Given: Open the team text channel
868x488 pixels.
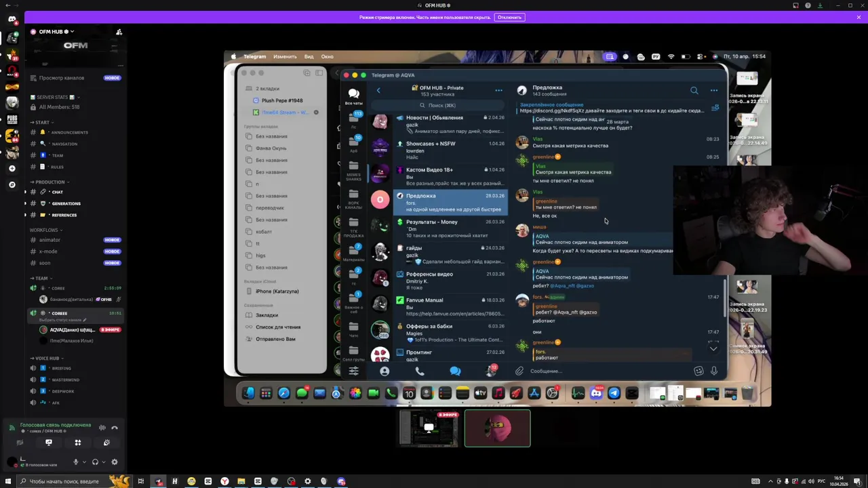Looking at the screenshot, I should point(75,155).
